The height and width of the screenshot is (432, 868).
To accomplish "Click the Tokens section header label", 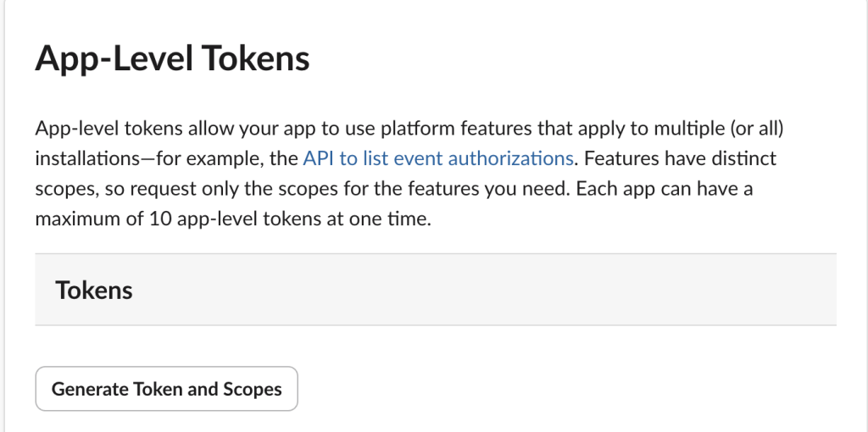I will tap(94, 291).
